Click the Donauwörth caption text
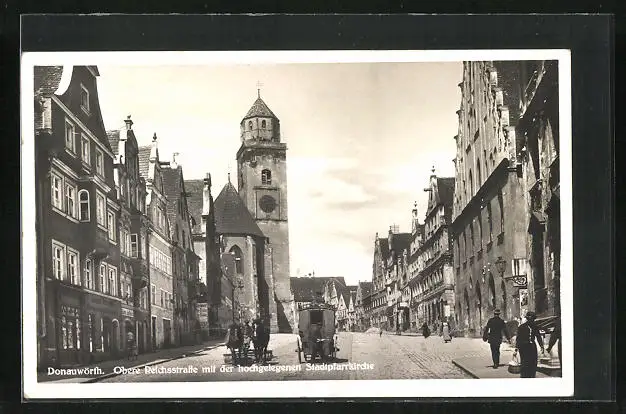The width and height of the screenshot is (626, 414). (x=76, y=370)
